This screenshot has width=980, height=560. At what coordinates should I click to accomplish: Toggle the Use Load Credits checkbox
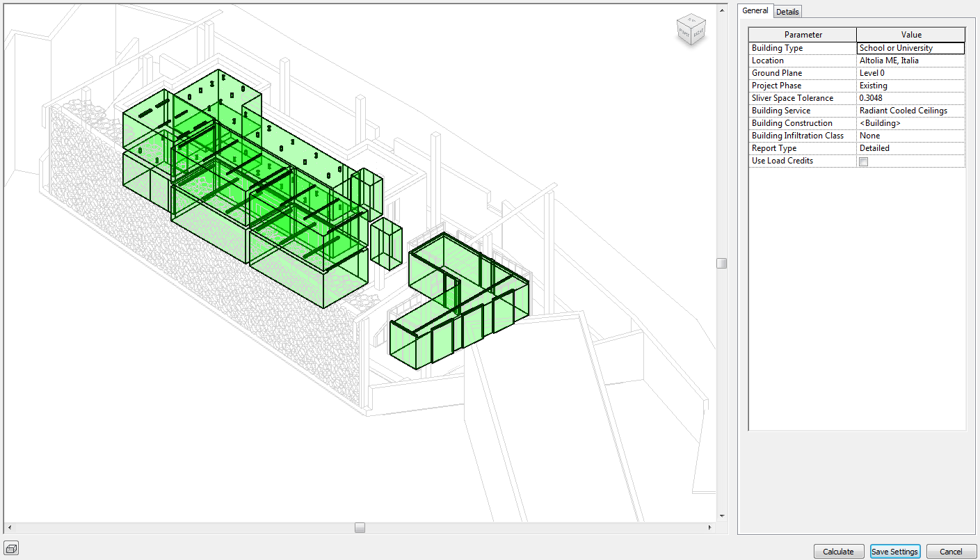[863, 161]
